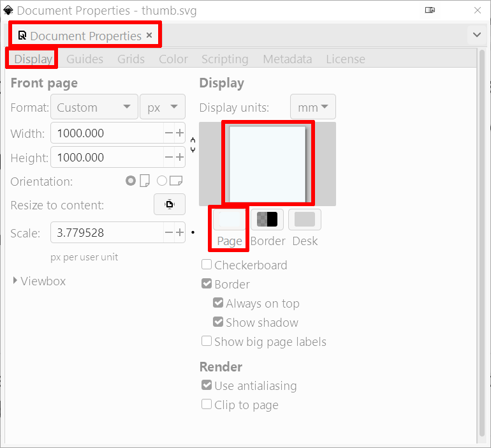Click the Height input field
The image size is (491, 448).
click(x=107, y=157)
